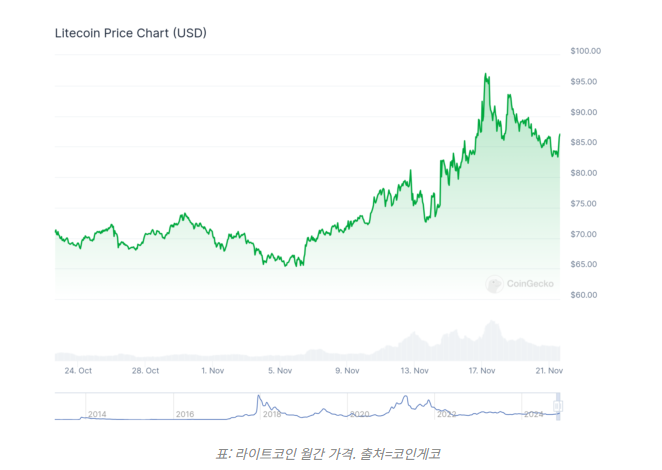Click the CoinGecko gecko logo icon

point(493,284)
